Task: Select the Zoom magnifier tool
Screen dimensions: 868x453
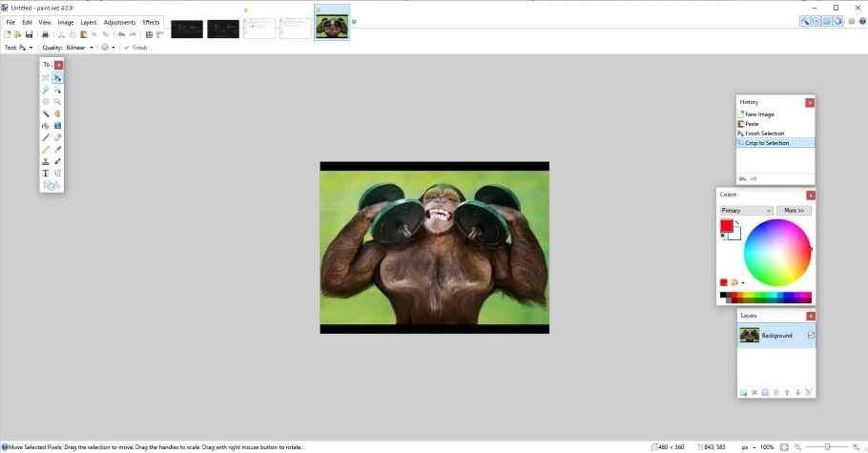Action: [x=57, y=102]
